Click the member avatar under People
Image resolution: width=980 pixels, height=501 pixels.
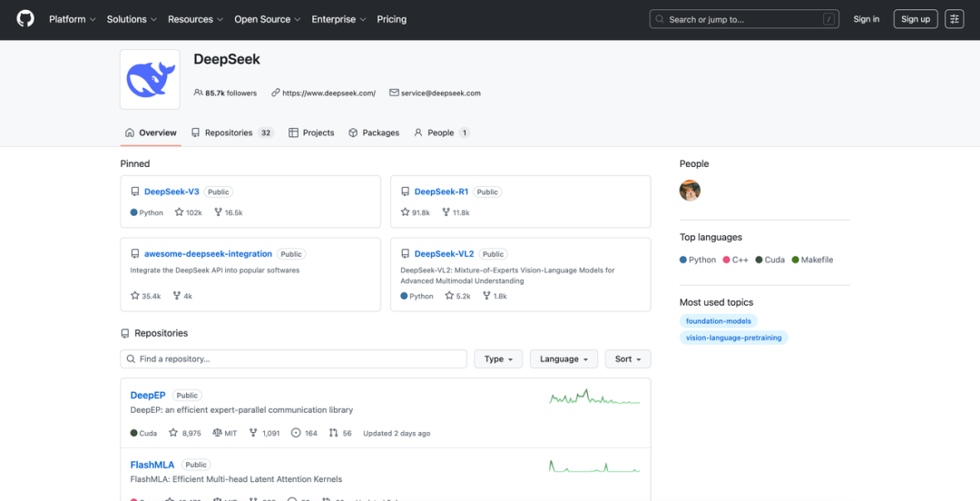point(690,191)
